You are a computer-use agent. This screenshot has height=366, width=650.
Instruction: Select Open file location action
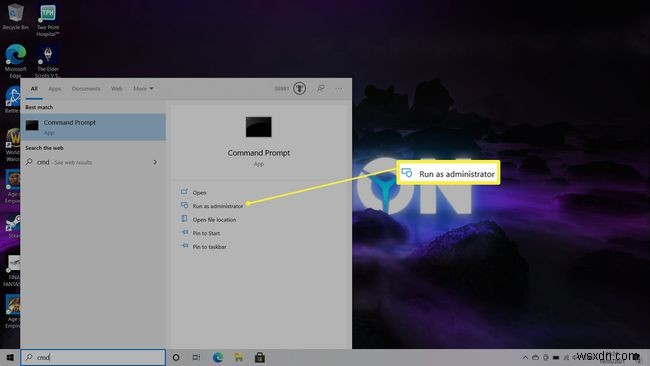click(x=214, y=220)
